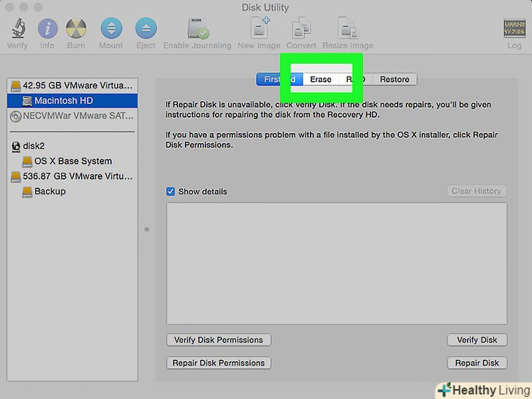This screenshot has width=532, height=399.
Task: Toggle the Show details checkbox
Action: pos(170,191)
